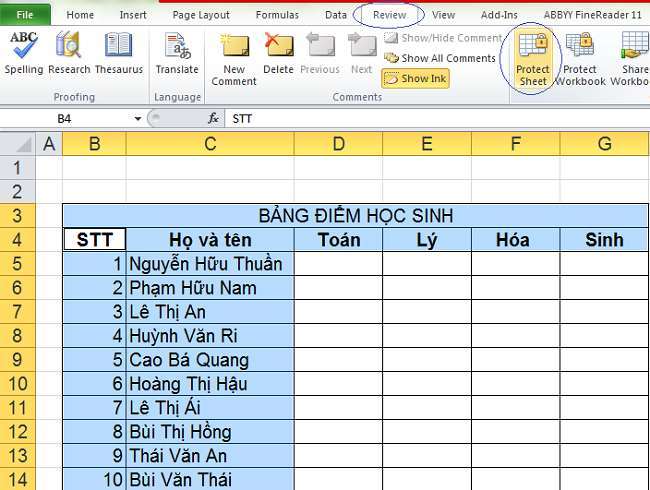Delete the selected comment
The height and width of the screenshot is (490, 650).
coord(278,54)
